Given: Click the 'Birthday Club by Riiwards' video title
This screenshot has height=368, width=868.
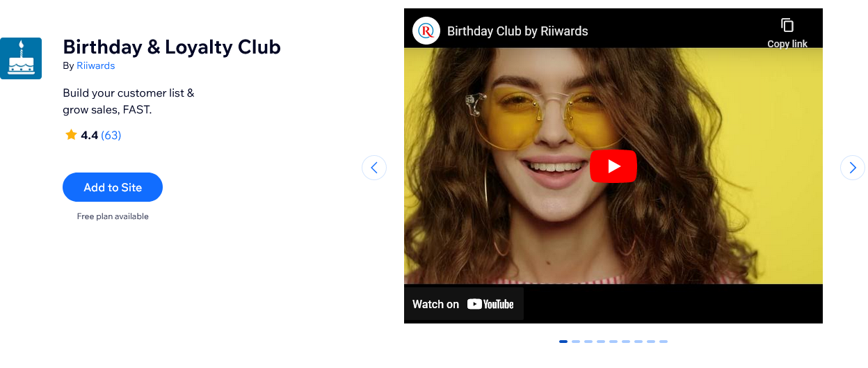Looking at the screenshot, I should [x=517, y=31].
